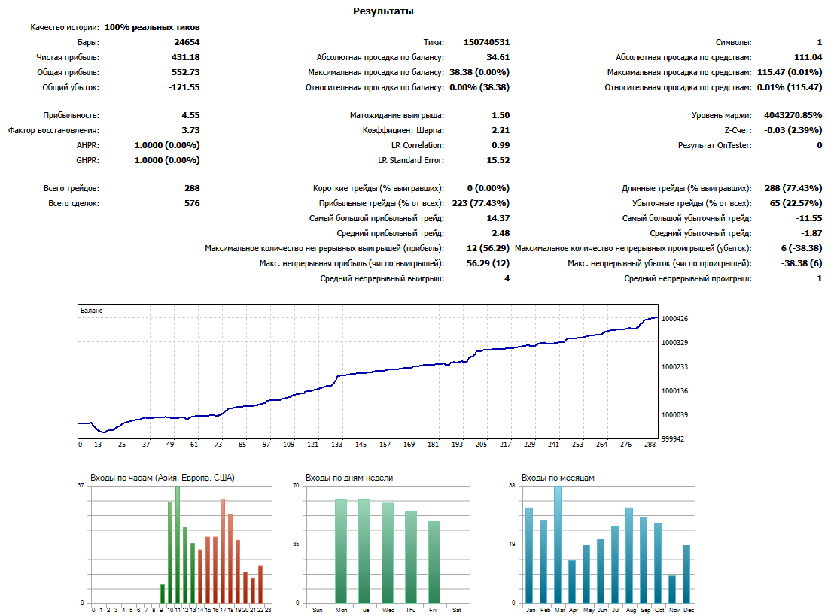Click the November bar in monthly chart
Screen dimensions: 840x616
[x=672, y=589]
